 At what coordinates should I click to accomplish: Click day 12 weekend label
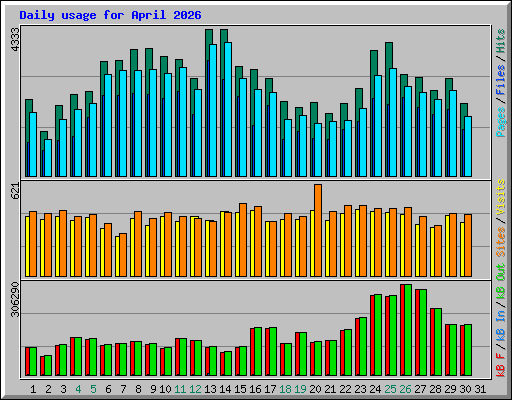(x=195, y=389)
